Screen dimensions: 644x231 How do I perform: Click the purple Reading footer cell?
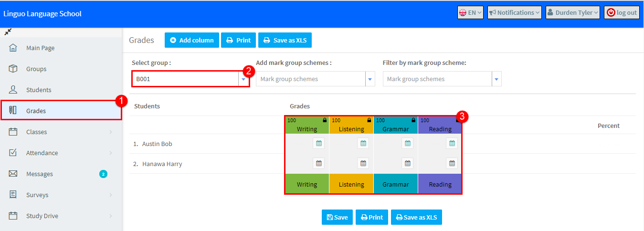click(x=440, y=184)
